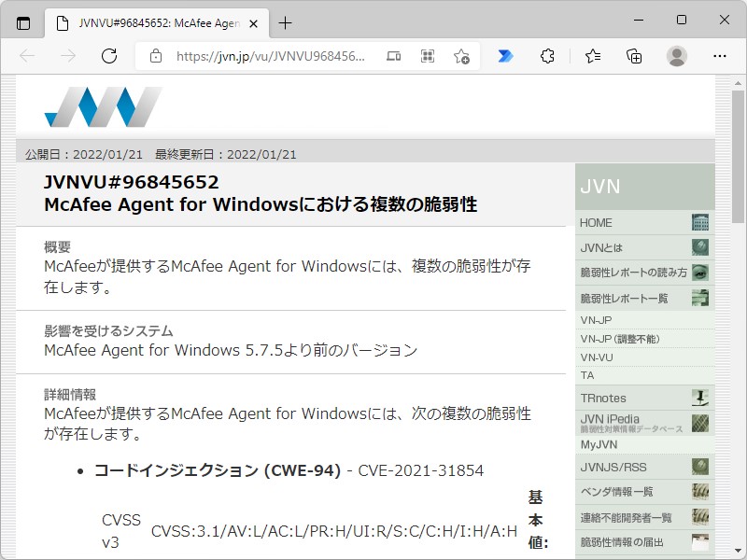
Task: Open the Extensions puzzle-piece icon
Action: pos(547,56)
